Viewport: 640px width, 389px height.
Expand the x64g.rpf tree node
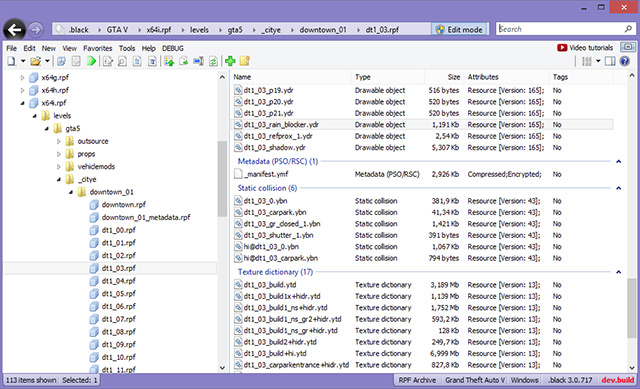coord(22,78)
